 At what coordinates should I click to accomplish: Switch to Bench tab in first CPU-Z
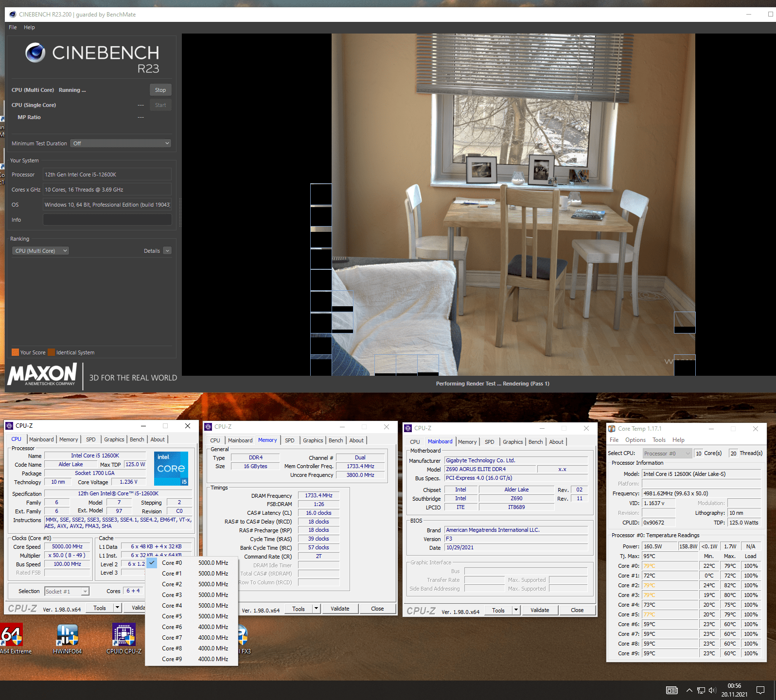click(x=137, y=439)
